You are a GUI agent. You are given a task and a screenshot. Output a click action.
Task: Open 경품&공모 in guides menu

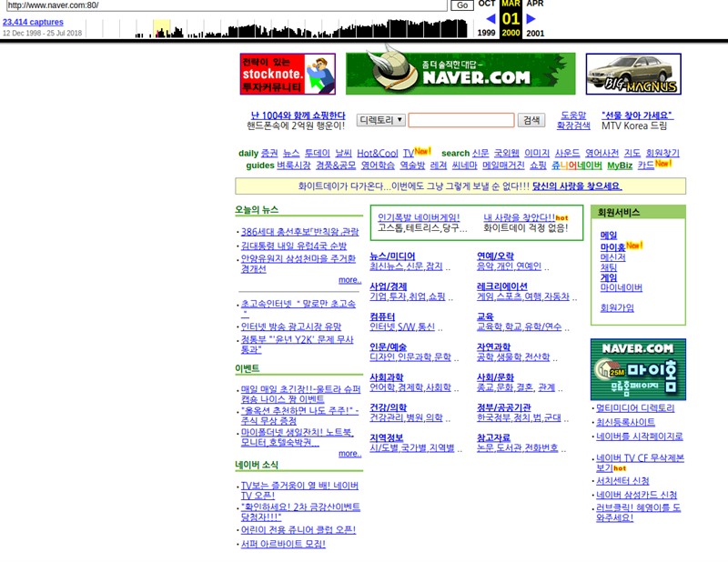click(336, 166)
